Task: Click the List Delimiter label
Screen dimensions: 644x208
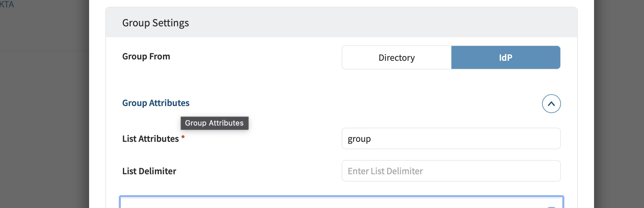Action: [149, 171]
